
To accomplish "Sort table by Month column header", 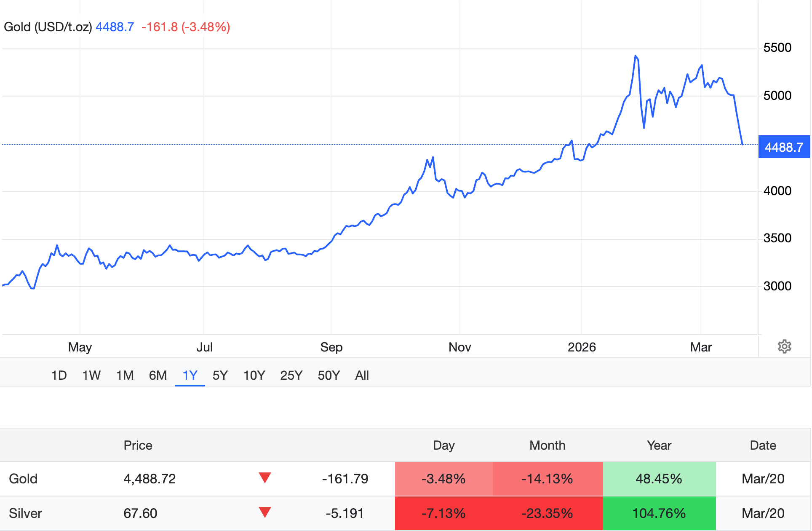I will (547, 445).
